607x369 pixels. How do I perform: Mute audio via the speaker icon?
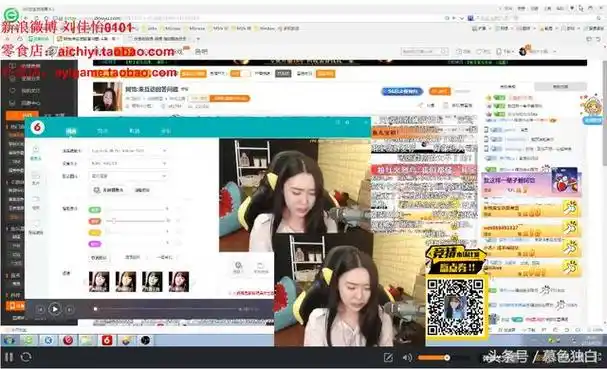407,357
